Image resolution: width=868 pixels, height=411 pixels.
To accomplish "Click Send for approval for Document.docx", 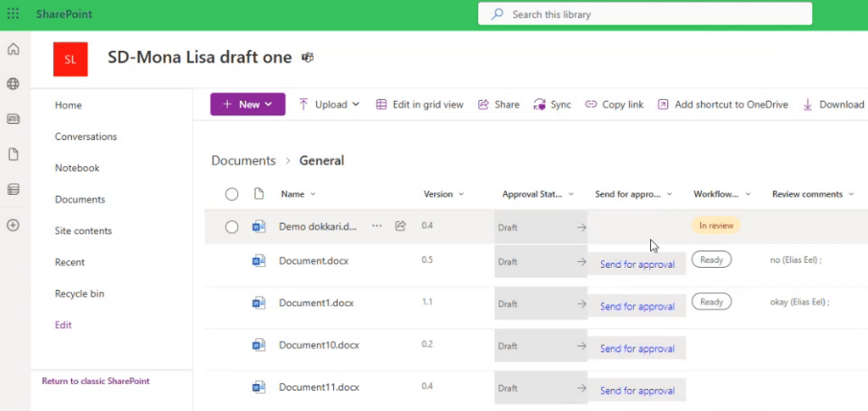I will 637,264.
